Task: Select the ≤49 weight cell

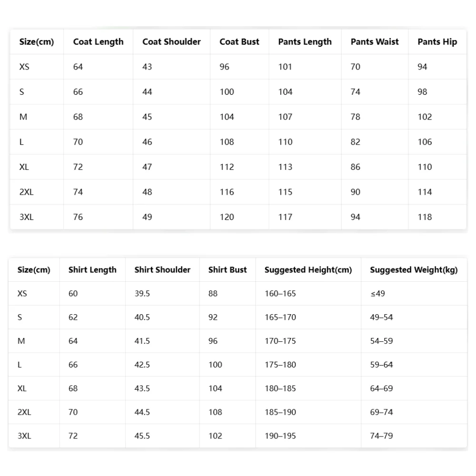Action: (x=377, y=294)
